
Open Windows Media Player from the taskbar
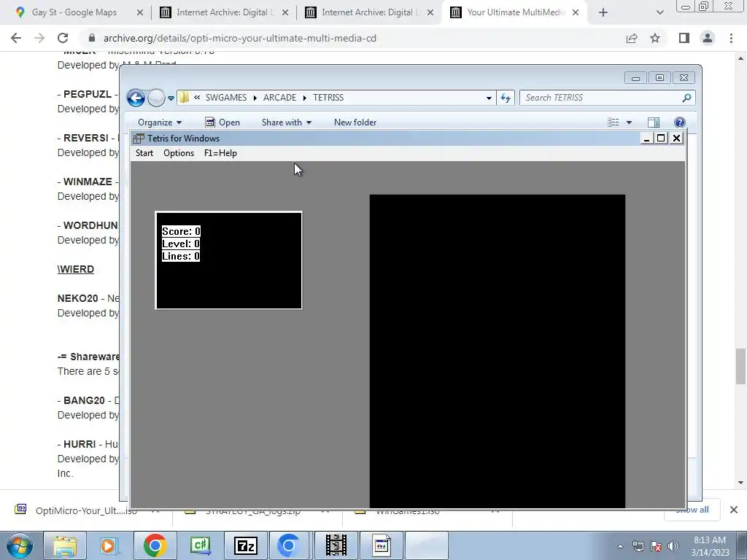click(x=109, y=545)
